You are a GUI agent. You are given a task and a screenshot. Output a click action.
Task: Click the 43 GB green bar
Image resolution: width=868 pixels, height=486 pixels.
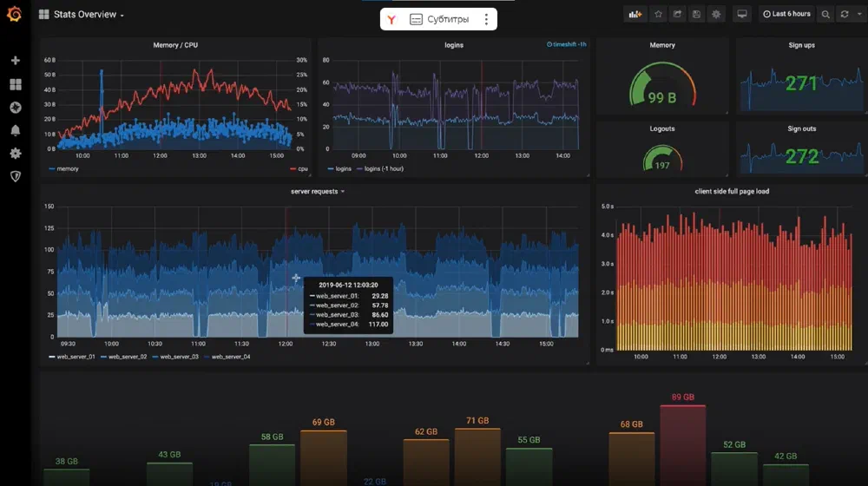pyautogui.click(x=169, y=474)
